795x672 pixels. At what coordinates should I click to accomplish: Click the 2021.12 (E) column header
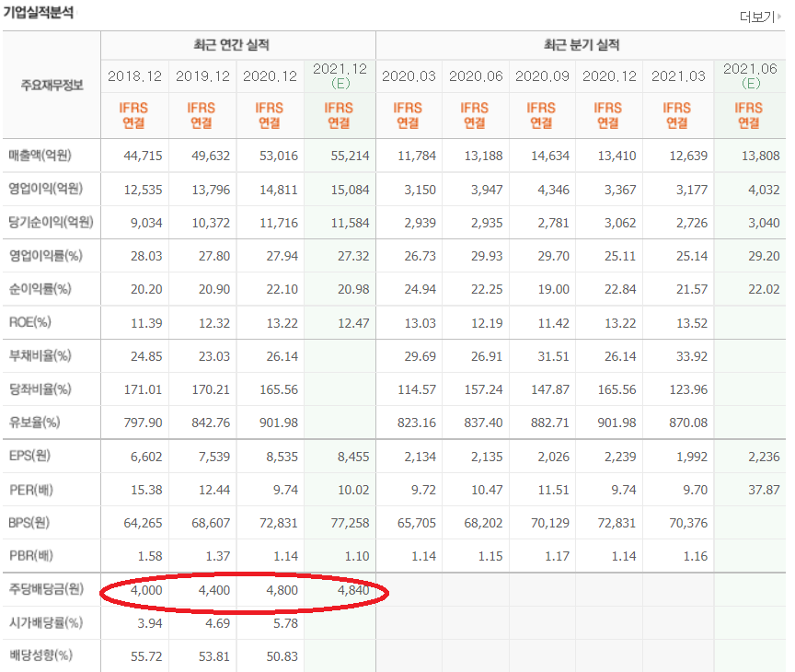click(x=340, y=76)
